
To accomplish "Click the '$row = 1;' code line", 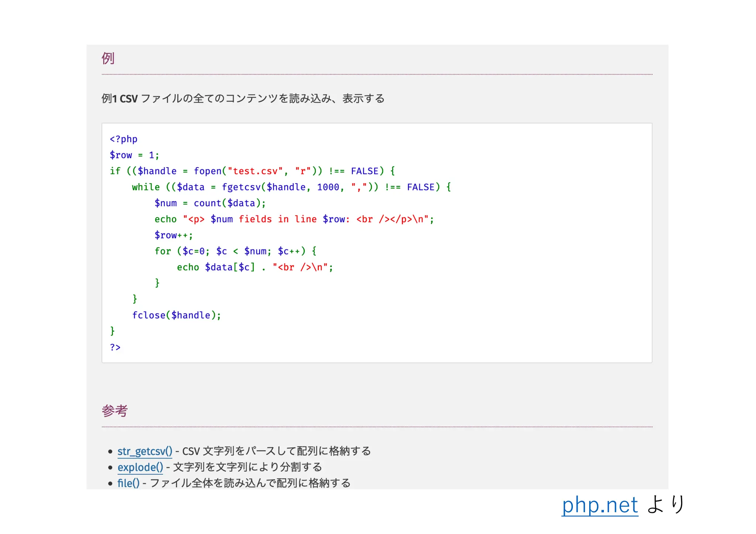I will point(134,155).
